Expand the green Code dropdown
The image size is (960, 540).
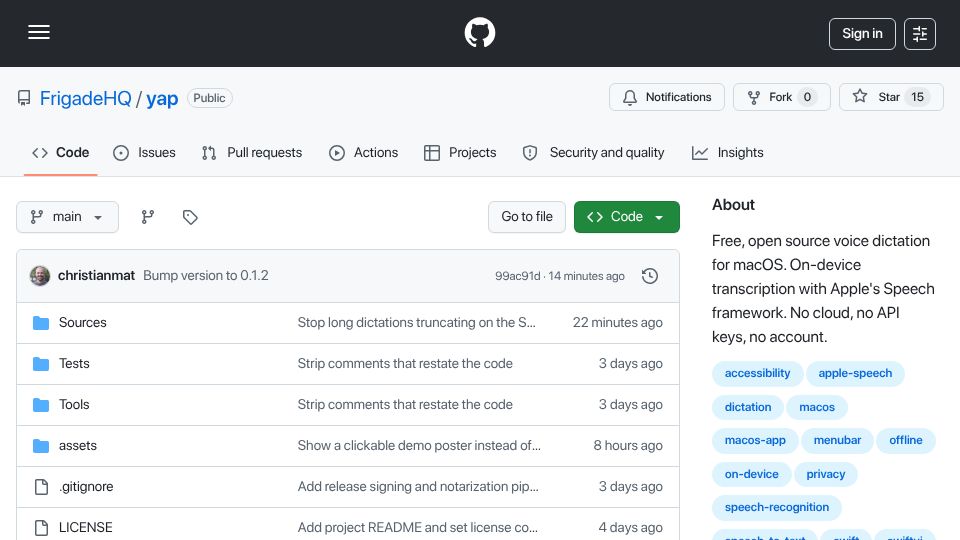626,217
